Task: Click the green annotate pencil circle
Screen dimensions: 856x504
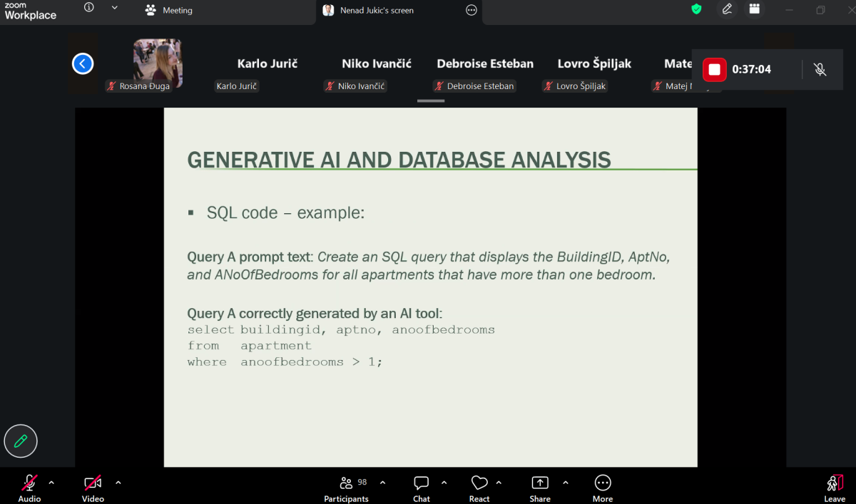Action: (x=21, y=441)
